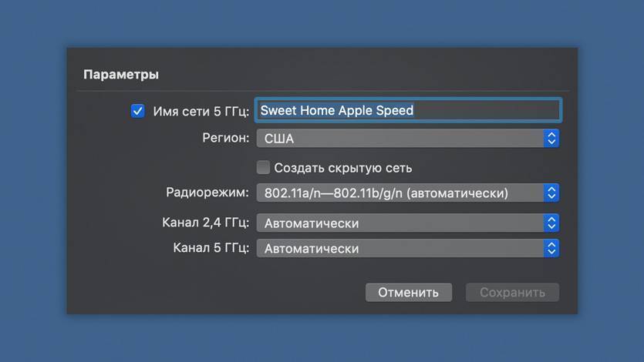The height and width of the screenshot is (362, 644).
Task: Expand the Канал 5 ГГц dropdown
Action: click(407, 249)
